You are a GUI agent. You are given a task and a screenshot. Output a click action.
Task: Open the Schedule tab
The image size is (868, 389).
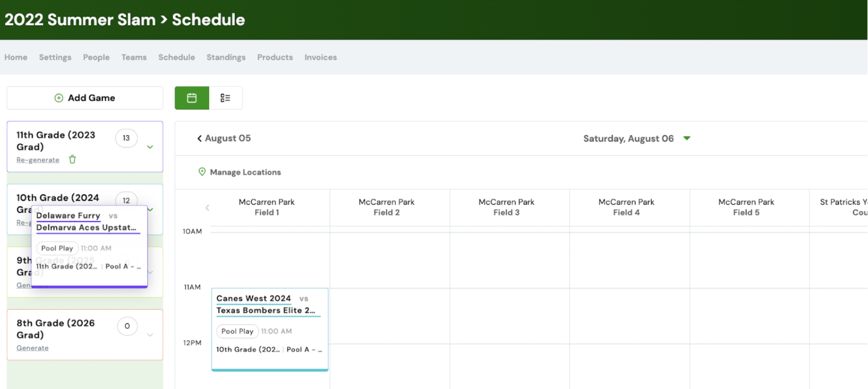click(x=176, y=57)
